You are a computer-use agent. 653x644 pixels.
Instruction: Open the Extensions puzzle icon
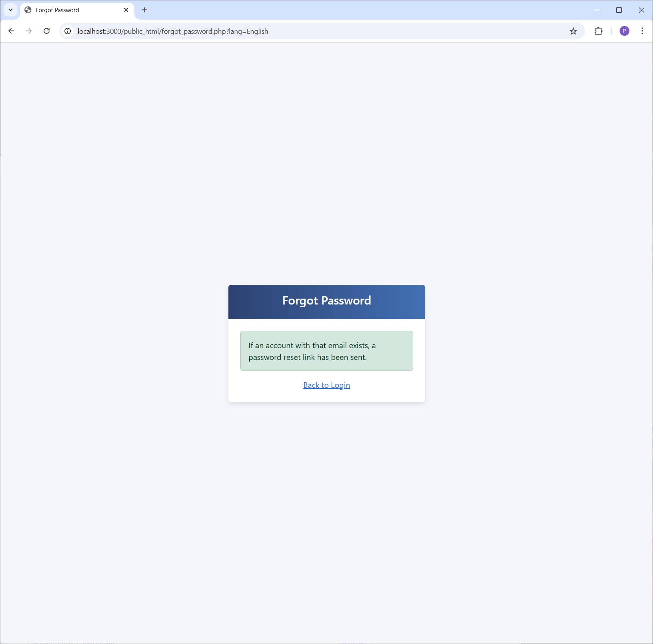[x=598, y=31]
